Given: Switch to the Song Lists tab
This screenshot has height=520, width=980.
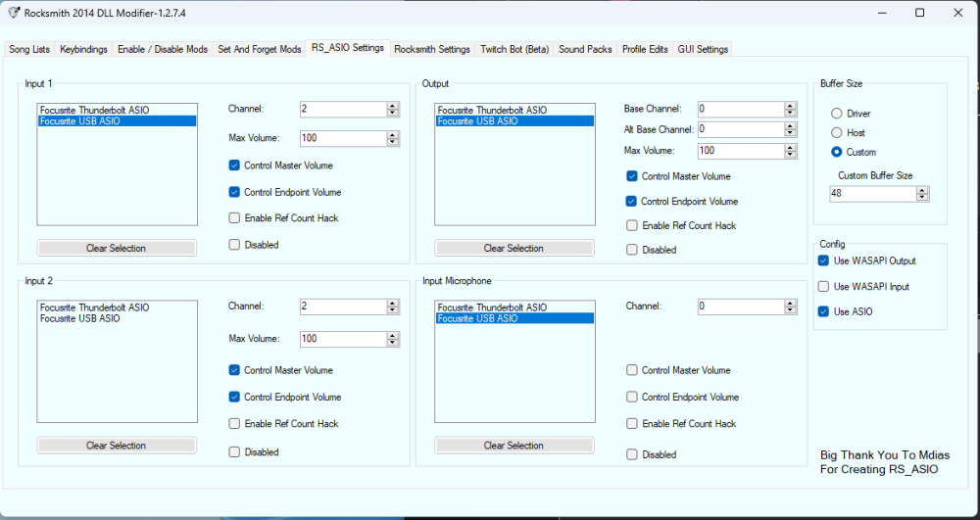Looking at the screenshot, I should (x=29, y=49).
